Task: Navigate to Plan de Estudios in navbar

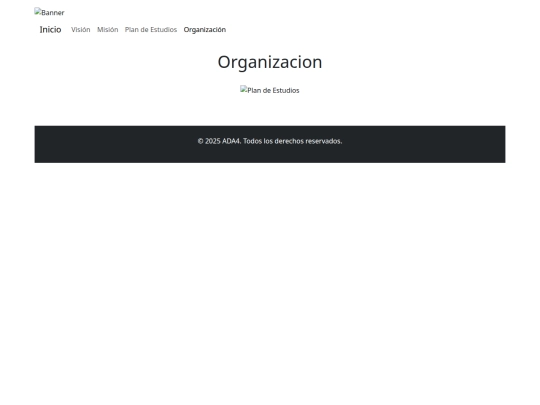Action: tap(151, 30)
